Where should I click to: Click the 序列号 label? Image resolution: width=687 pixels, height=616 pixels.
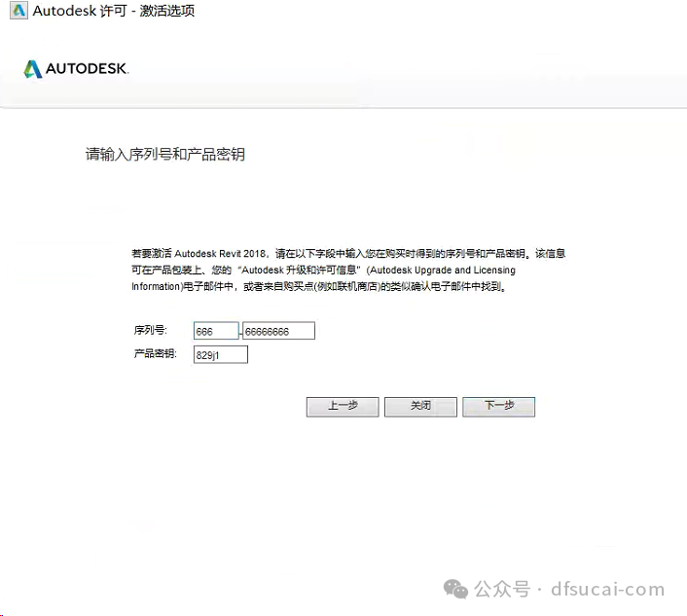click(x=150, y=330)
